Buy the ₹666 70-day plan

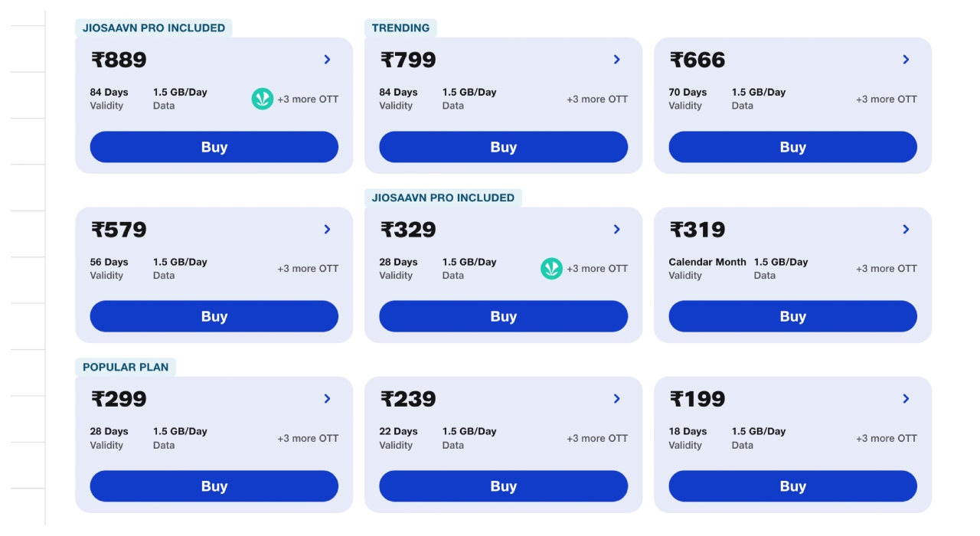792,147
